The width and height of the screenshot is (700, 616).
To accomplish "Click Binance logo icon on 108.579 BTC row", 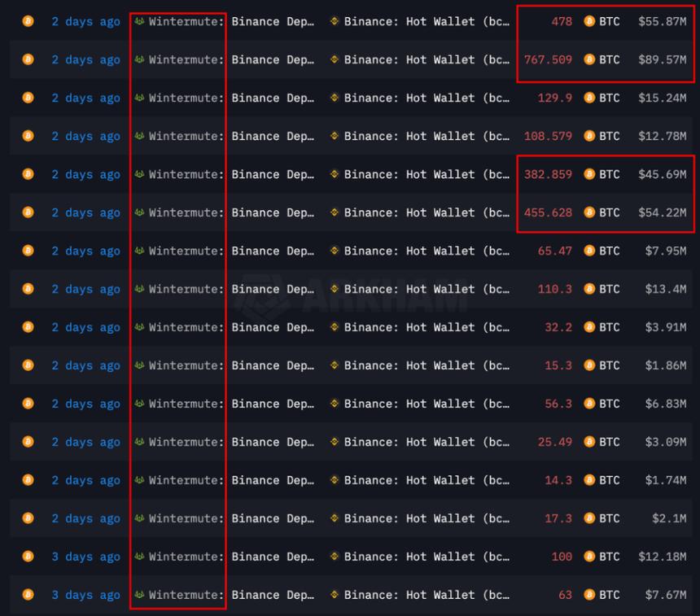I will [x=334, y=136].
